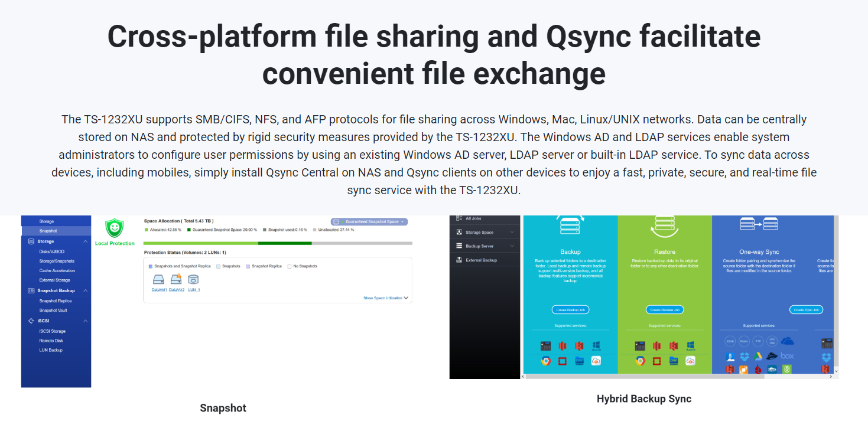Expand Show Space Utilization
Screen dimensions: 868x438
386,298
